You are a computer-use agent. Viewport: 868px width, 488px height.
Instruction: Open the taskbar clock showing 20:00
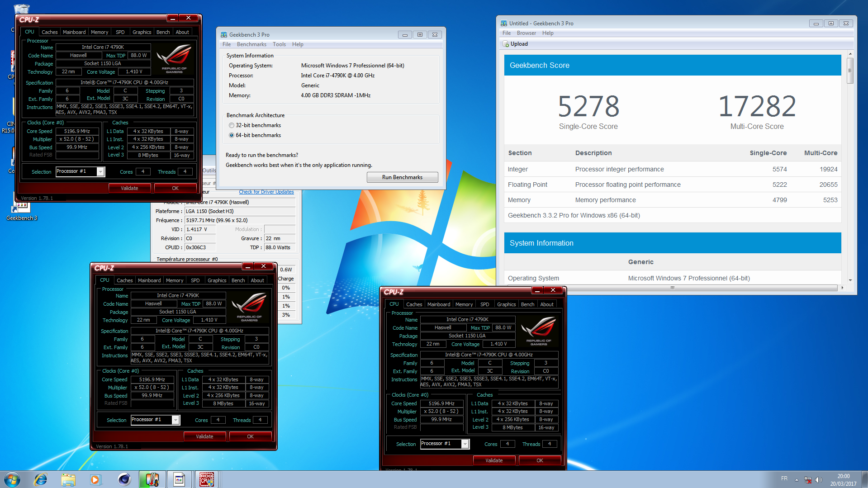click(x=843, y=480)
